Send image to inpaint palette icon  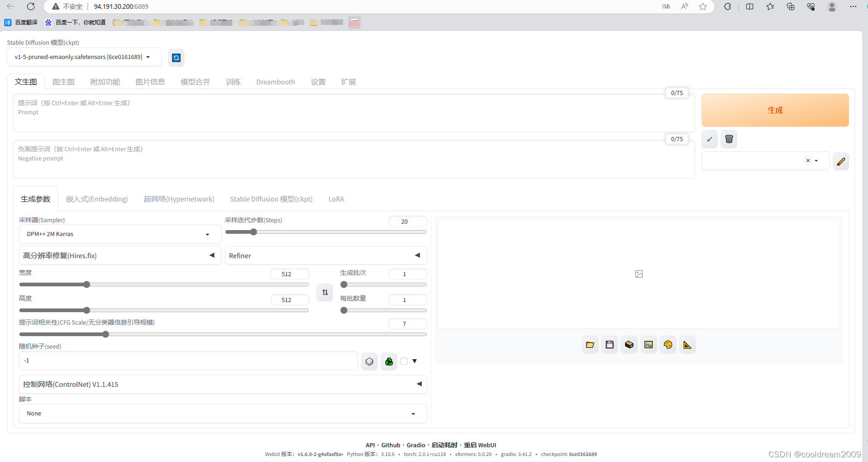[x=668, y=345]
